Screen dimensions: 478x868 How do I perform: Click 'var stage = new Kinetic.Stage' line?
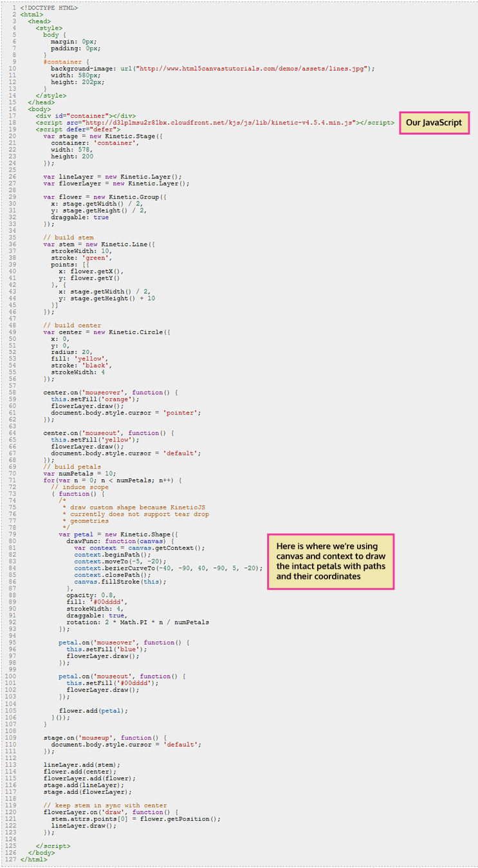click(x=104, y=136)
